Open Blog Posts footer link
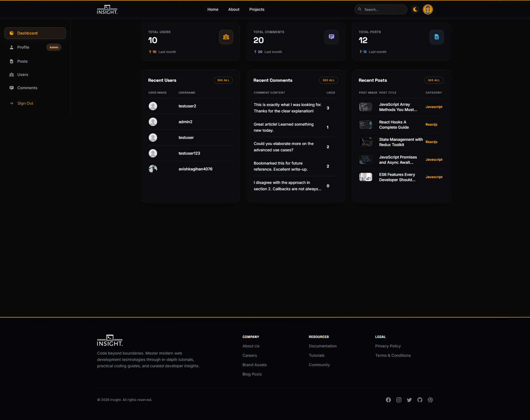The height and width of the screenshot is (420, 530). (252, 374)
